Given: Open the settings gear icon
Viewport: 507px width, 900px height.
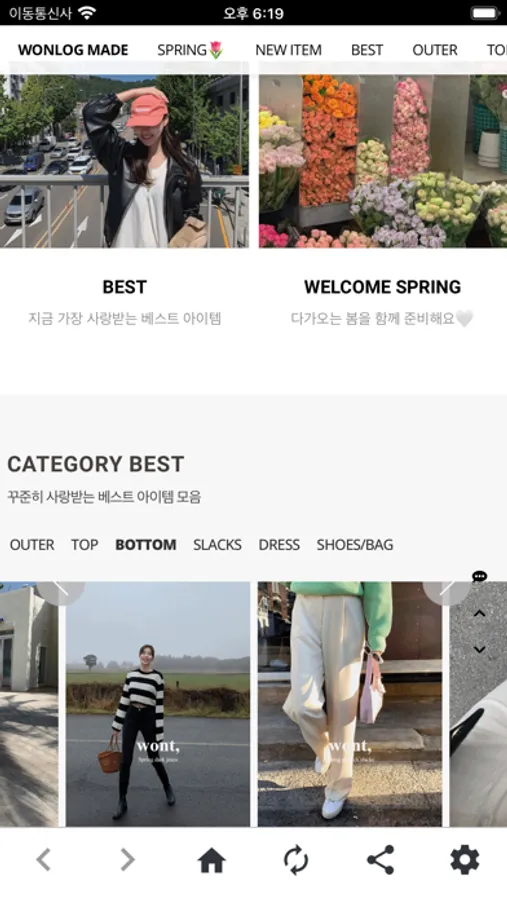Looking at the screenshot, I should [465, 860].
